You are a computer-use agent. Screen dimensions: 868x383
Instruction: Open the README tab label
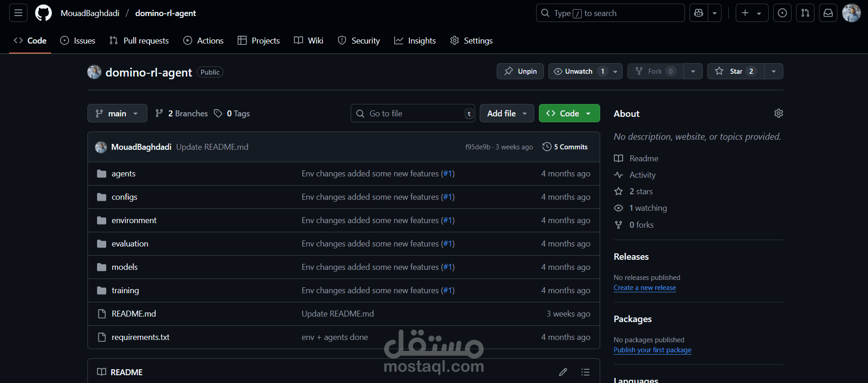[x=120, y=372]
